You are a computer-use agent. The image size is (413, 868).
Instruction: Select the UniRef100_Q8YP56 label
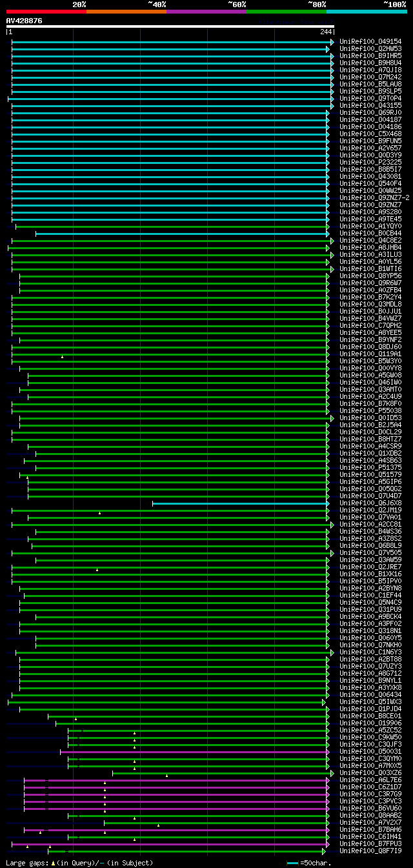coord(370,276)
